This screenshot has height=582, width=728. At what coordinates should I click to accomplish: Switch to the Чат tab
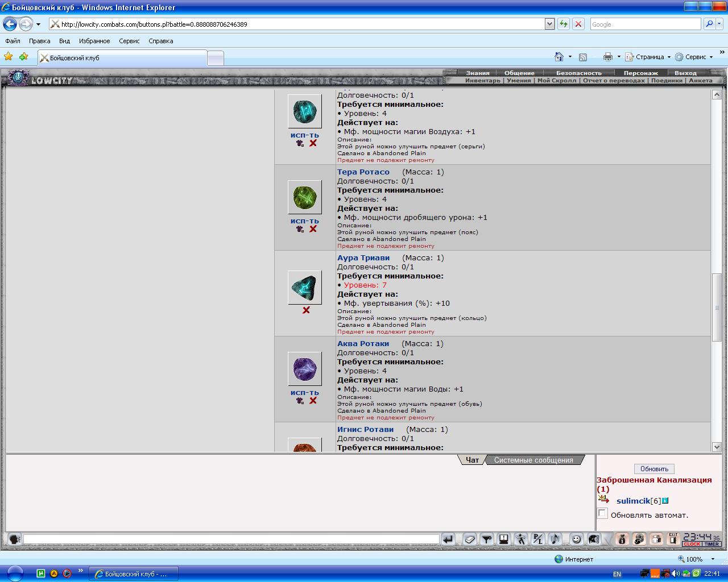(473, 460)
